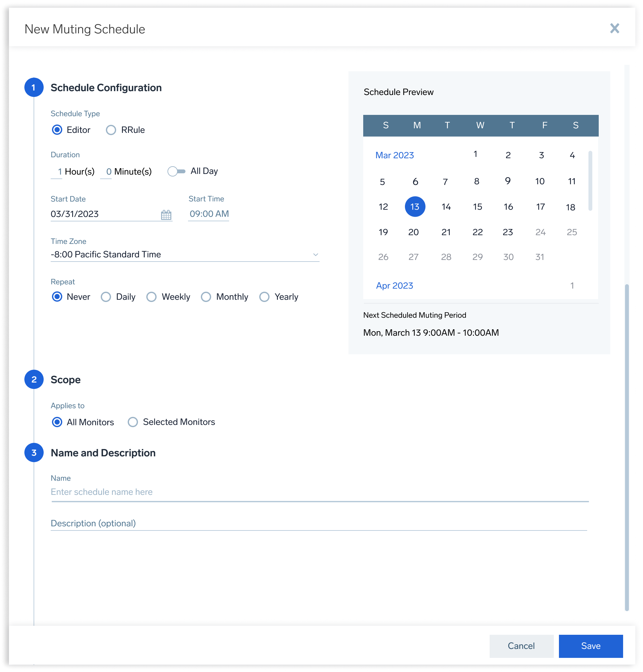This screenshot has height=672, width=643.
Task: Set repeat to Monthly
Action: point(206,297)
